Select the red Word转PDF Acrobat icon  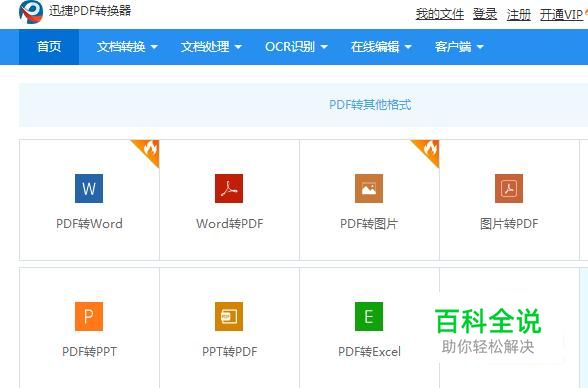click(229, 189)
